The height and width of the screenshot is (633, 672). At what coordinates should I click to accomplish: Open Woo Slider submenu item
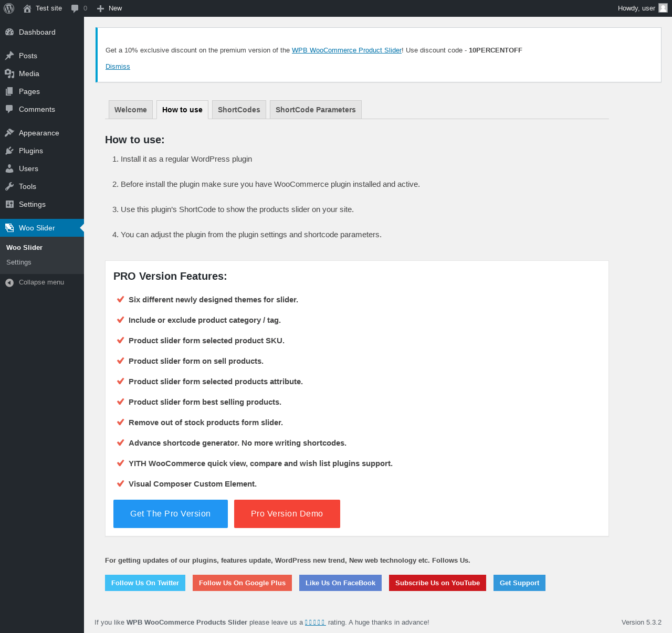pyautogui.click(x=25, y=248)
